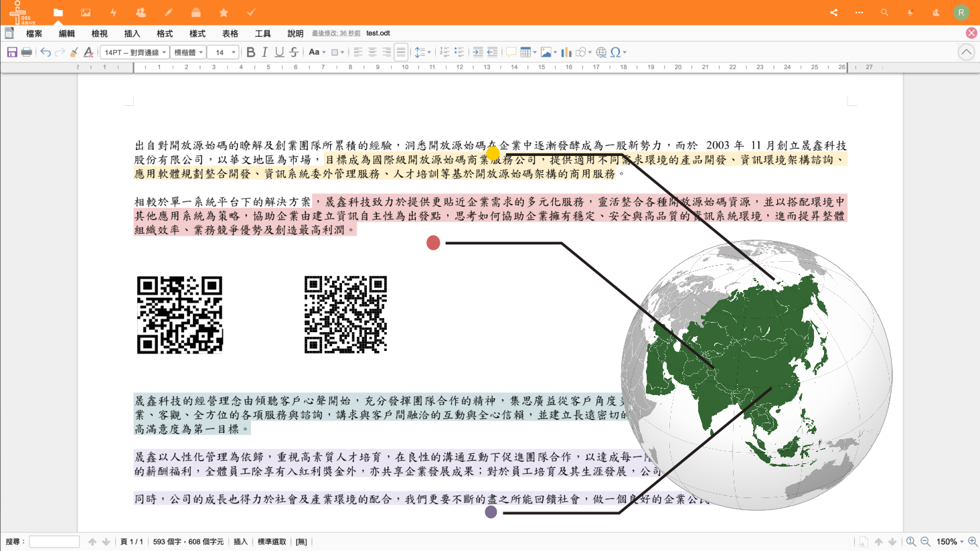Viewport: 980px width, 551px height.
Task: Zoom out with the minus magnifier
Action: 925,542
